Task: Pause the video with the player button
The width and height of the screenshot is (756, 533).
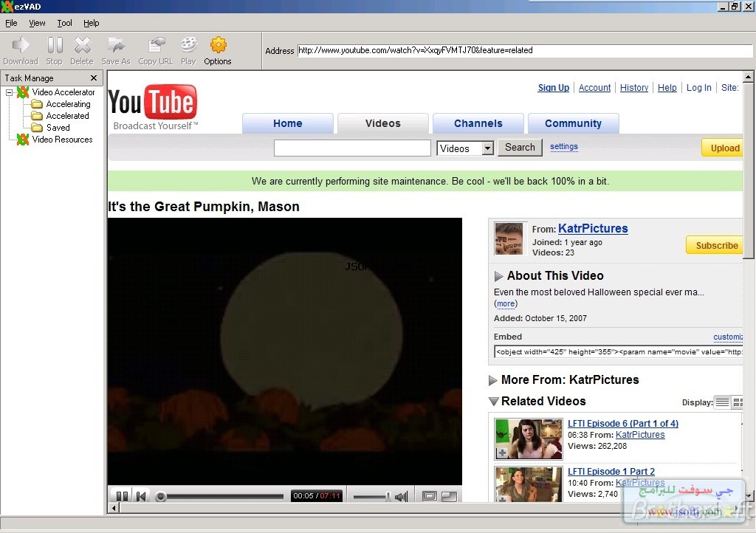Action: tap(123, 496)
